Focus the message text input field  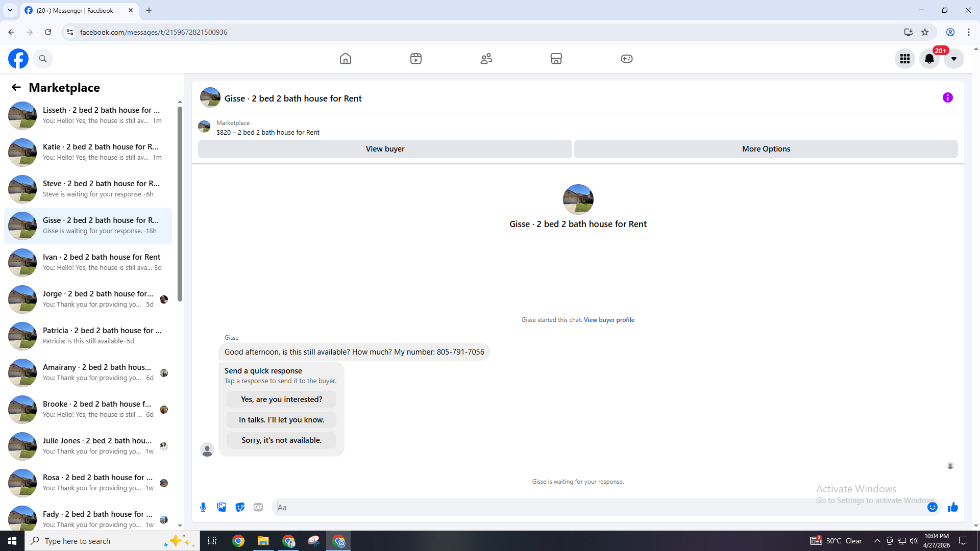(597, 507)
